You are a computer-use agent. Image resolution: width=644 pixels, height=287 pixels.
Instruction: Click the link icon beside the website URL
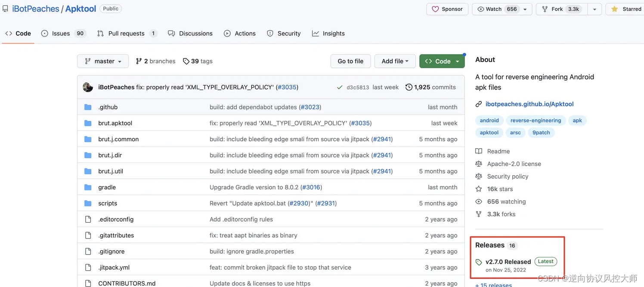[x=479, y=104]
